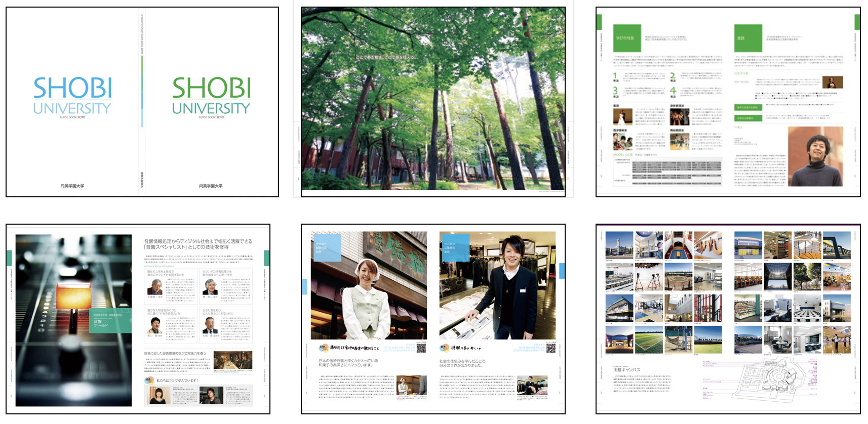
Task: Click the large green number 4
Action: pyautogui.click(x=673, y=92)
